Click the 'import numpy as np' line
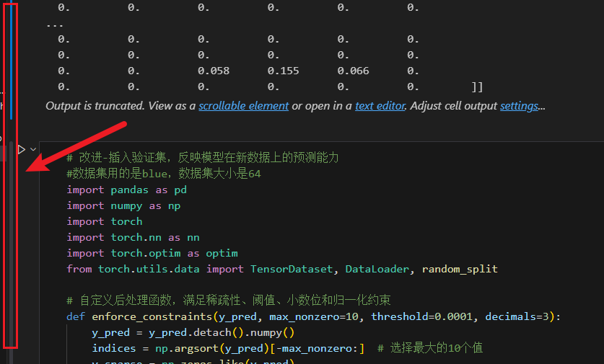The height and width of the screenshot is (364, 604). coord(123,206)
